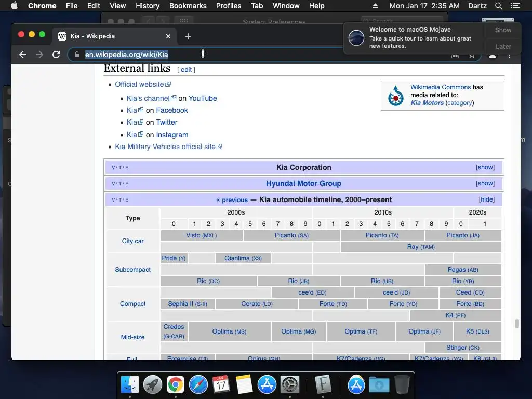Edit the External links section
Screen dimensions: 532x399
click(187, 70)
